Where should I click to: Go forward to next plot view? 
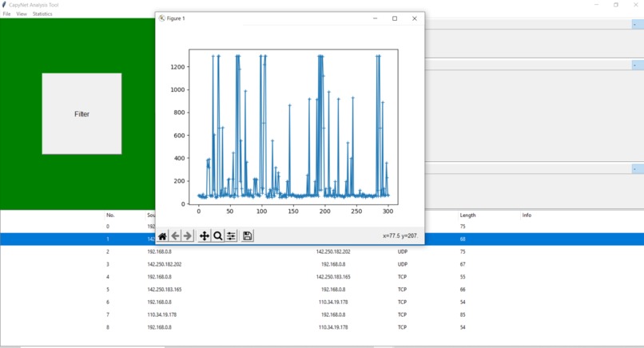coord(188,236)
